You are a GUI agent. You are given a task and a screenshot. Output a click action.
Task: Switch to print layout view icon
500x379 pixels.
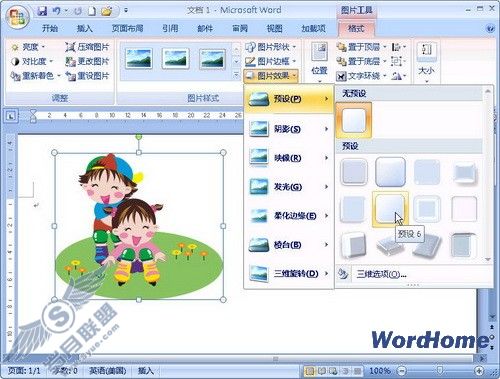pyautogui.click(x=310, y=371)
